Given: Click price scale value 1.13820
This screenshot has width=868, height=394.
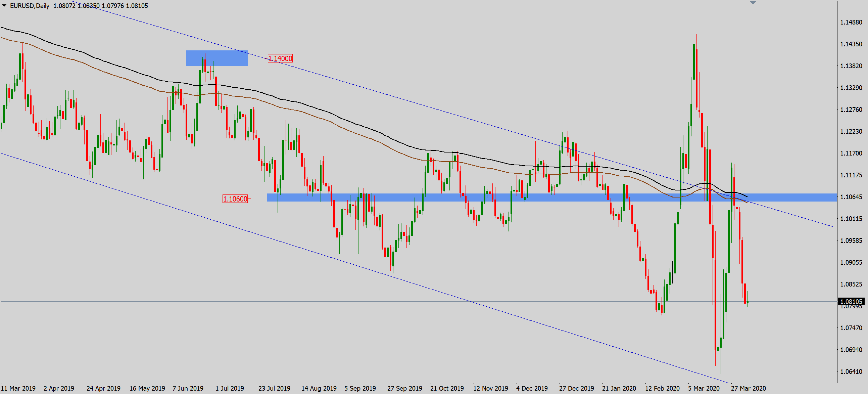Looking at the screenshot, I should coord(851,66).
